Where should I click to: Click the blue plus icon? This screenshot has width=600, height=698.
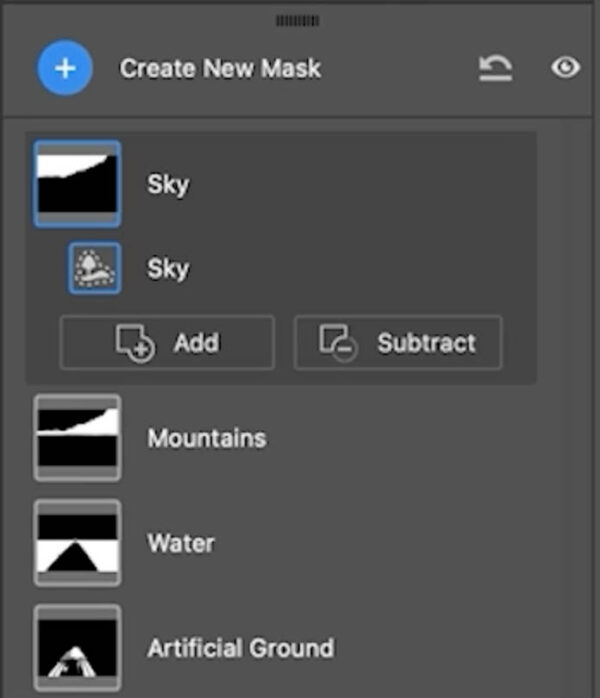click(x=65, y=69)
